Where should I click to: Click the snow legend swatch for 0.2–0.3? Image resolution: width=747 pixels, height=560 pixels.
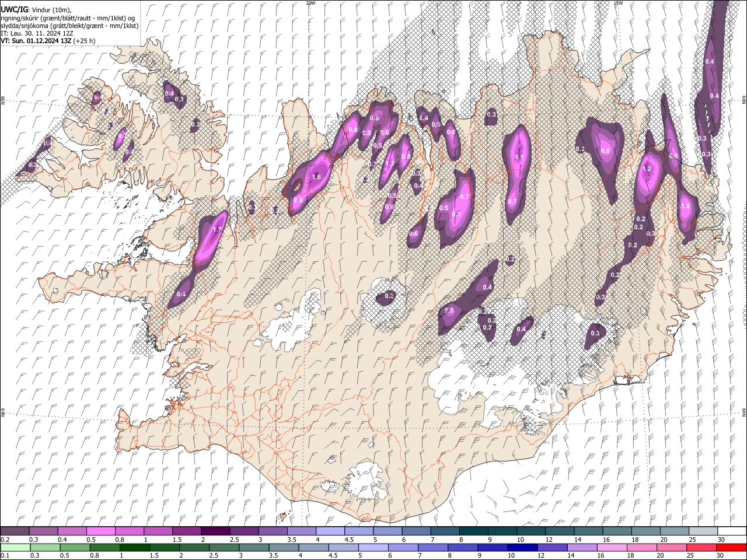coord(15,531)
